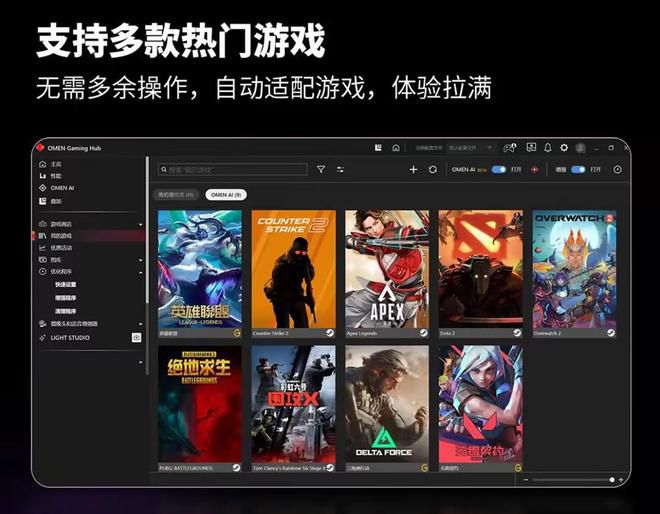Select the Valorant game card
660x514 pixels.
(481, 409)
